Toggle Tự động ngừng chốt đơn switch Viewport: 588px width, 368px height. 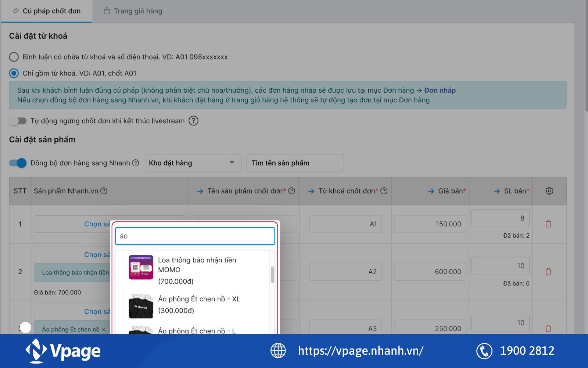[18, 121]
